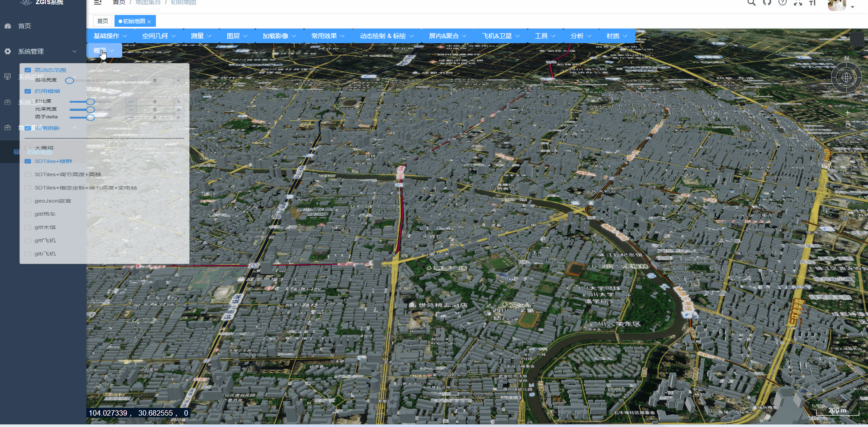
Task: Open the 飞机&卫星 dropdown menu
Action: click(501, 36)
